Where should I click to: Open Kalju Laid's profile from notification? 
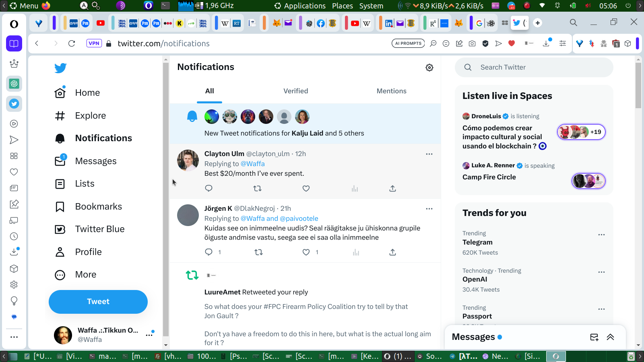pyautogui.click(x=308, y=133)
